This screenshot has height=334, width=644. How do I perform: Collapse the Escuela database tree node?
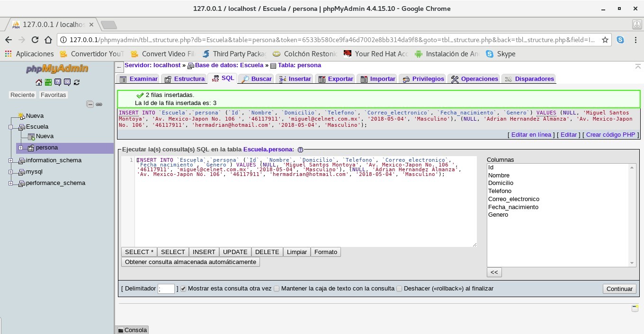coord(11,127)
